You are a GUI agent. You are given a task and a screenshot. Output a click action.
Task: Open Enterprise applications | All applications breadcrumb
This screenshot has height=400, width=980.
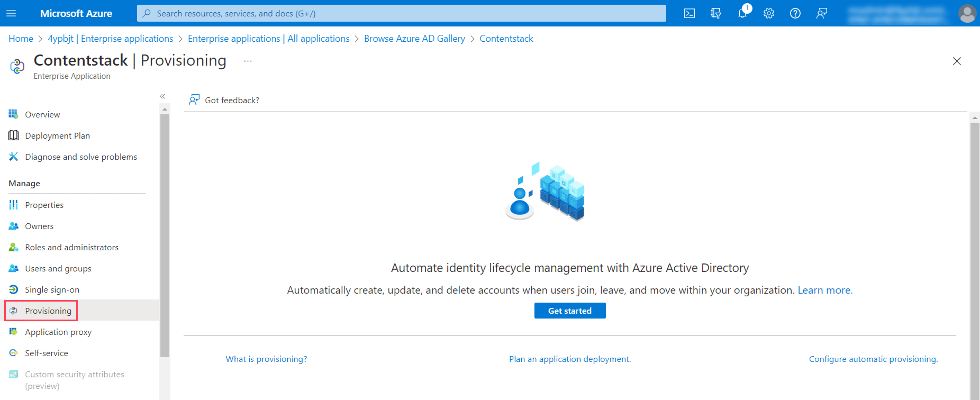pos(268,39)
